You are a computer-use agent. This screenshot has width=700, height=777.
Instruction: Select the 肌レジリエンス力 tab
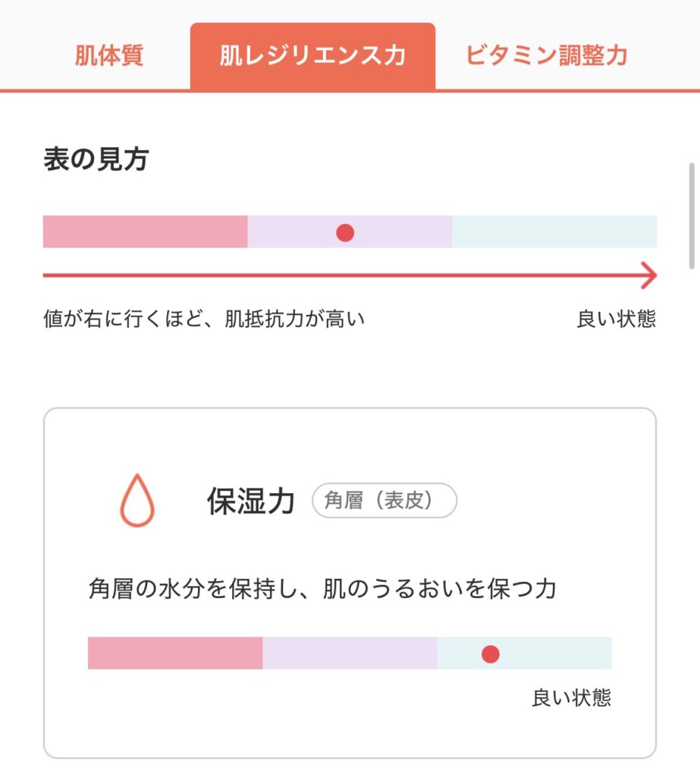pyautogui.click(x=312, y=56)
